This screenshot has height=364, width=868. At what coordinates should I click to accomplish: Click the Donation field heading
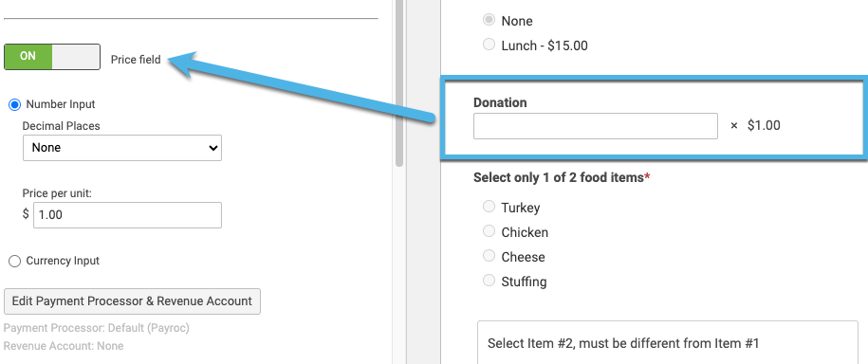[x=500, y=102]
